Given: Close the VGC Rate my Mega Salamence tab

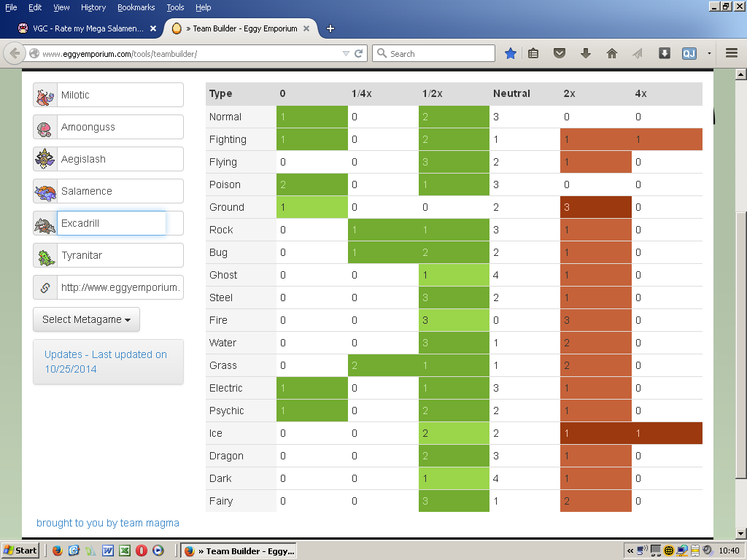Looking at the screenshot, I should click(x=153, y=28).
